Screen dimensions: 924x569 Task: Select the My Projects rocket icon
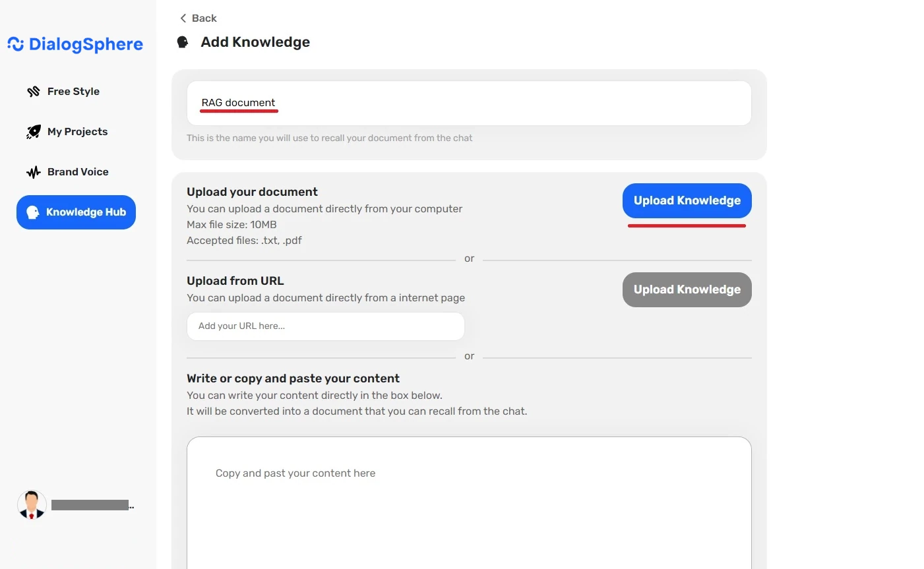33,131
